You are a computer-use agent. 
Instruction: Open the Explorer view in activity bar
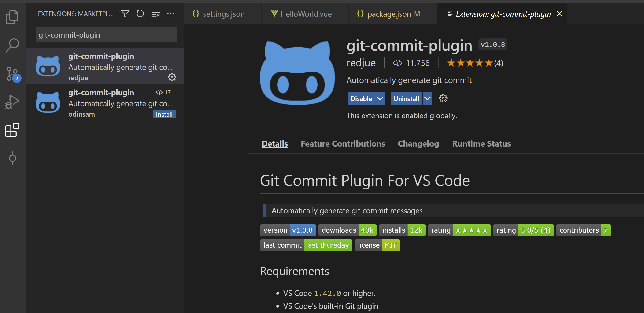tap(12, 17)
